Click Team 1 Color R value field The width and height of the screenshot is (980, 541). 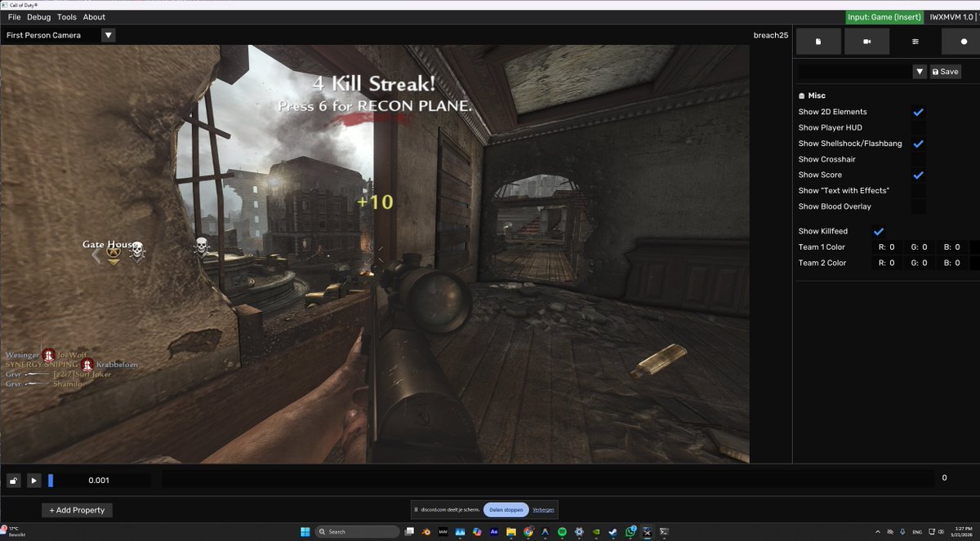pyautogui.click(x=886, y=246)
